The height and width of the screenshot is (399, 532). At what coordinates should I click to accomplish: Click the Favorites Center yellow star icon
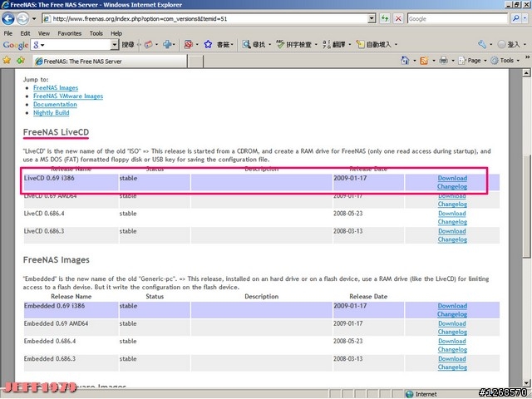7,61
